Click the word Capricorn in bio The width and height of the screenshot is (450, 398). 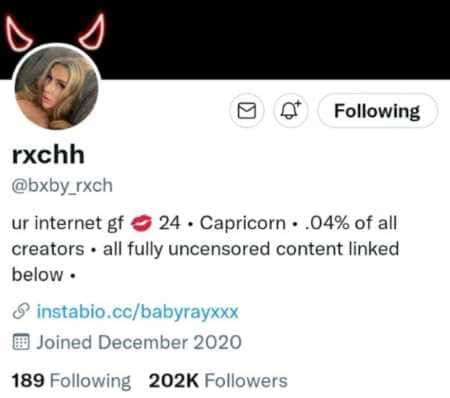pos(243,223)
